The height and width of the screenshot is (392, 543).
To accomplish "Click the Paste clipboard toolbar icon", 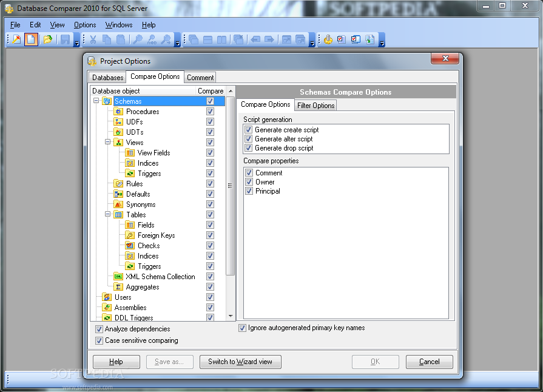I will tap(121, 39).
